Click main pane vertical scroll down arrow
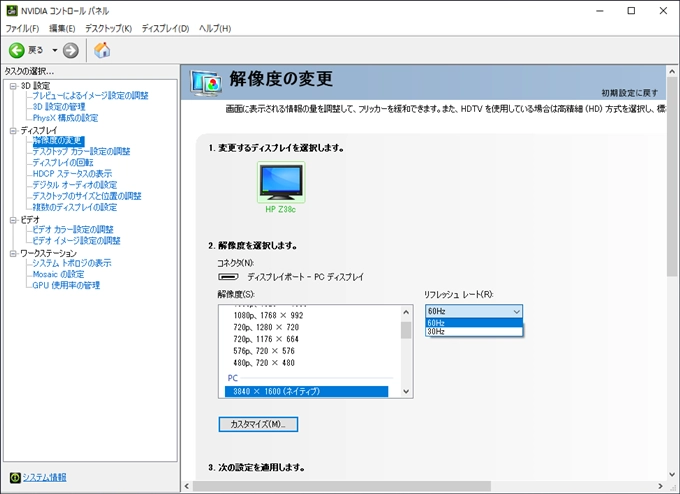680x494 pixels. point(672,474)
